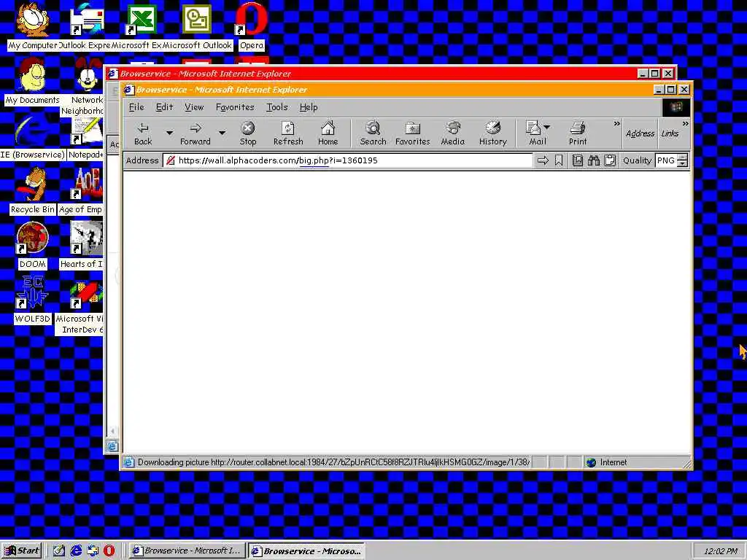
Task: Expand hidden toolbar buttons chevron next to Print
Action: 617,124
